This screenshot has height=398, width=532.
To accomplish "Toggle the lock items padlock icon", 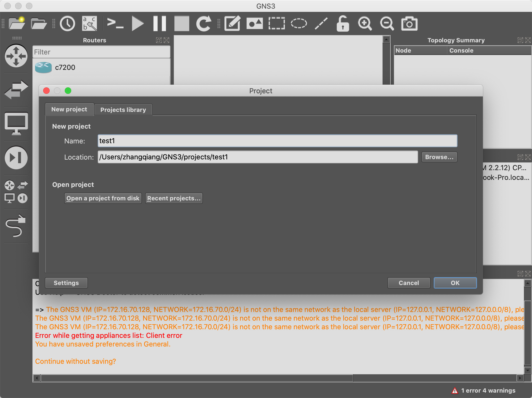I will pyautogui.click(x=343, y=23).
